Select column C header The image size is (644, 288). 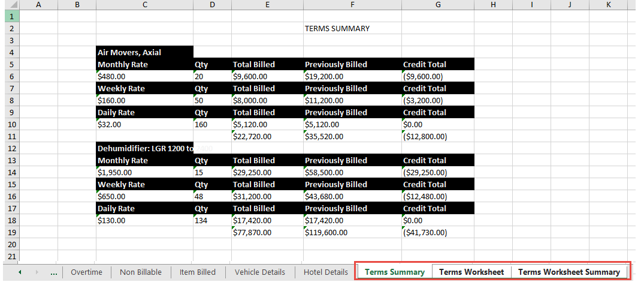[144, 5]
